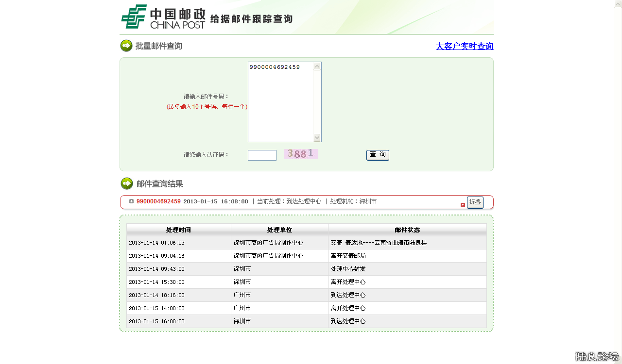This screenshot has width=622, height=364.
Task: Click green arrow icon beside 批量邮件查询
Action: pos(126,46)
